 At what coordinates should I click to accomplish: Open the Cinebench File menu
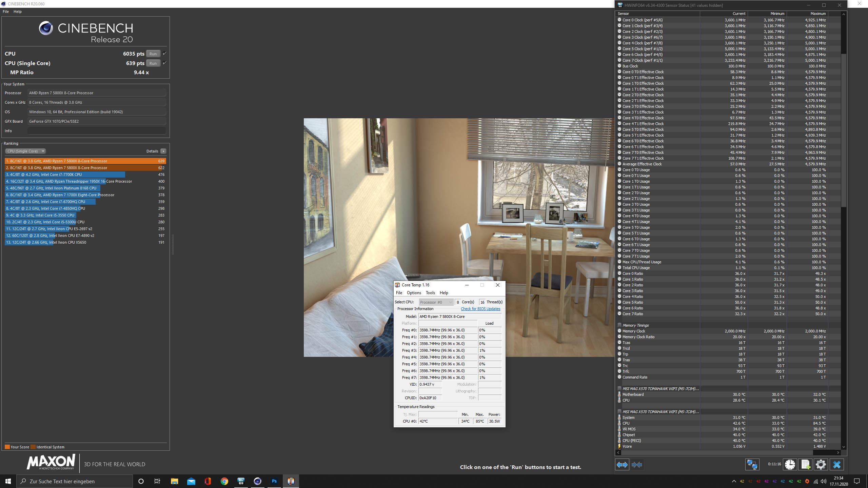(x=6, y=12)
